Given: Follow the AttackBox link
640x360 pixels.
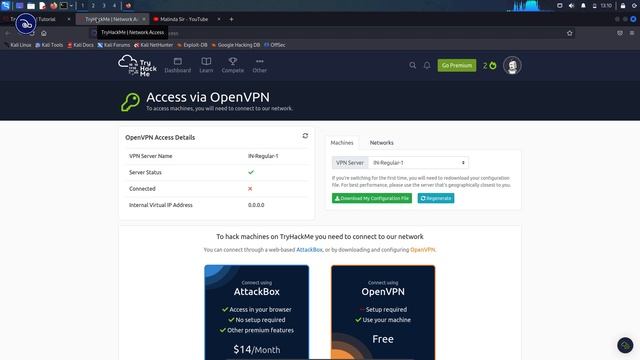Looking at the screenshot, I should [309, 250].
